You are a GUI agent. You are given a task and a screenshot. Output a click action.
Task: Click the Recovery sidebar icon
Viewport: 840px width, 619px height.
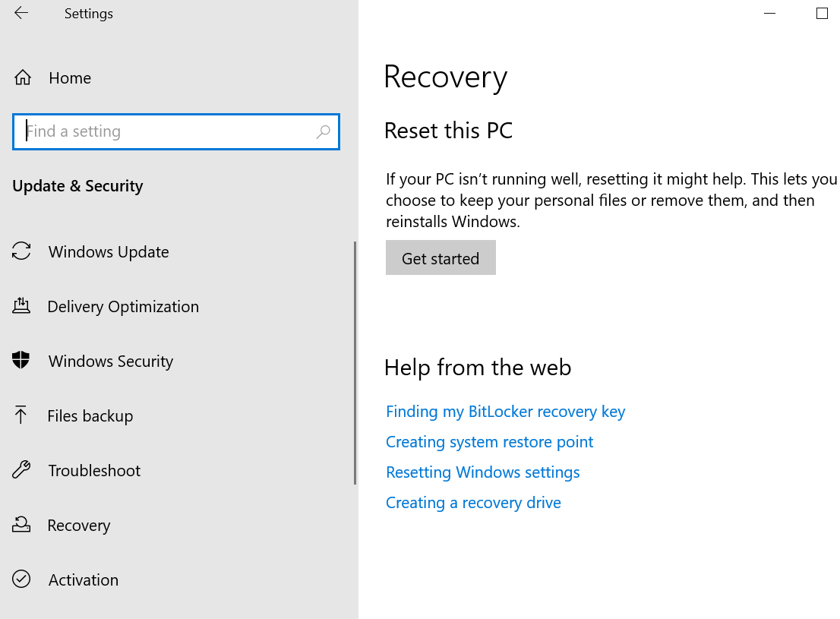[x=21, y=524]
